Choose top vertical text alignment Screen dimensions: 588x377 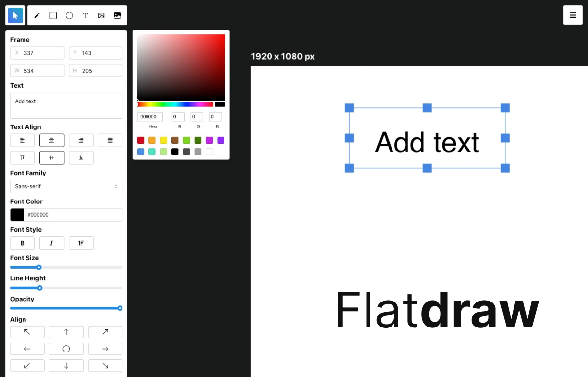[x=22, y=157]
